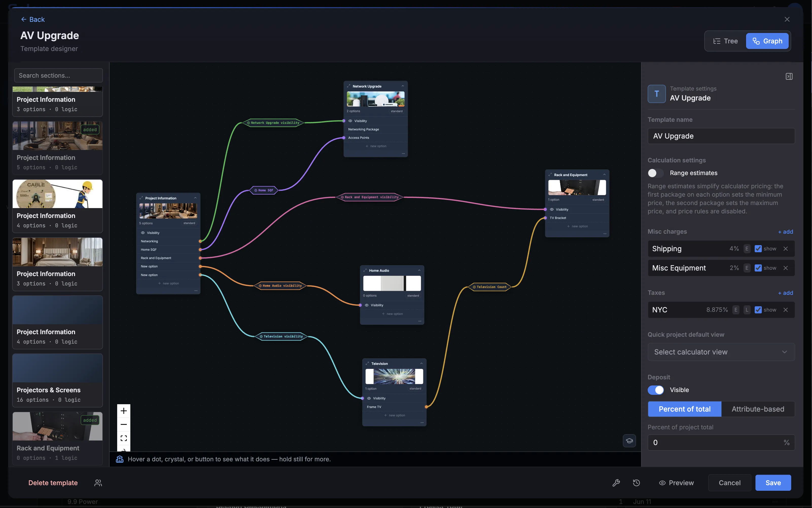Remove the Shipping misc charge
Screen dimensions: 812x508
(785, 249)
